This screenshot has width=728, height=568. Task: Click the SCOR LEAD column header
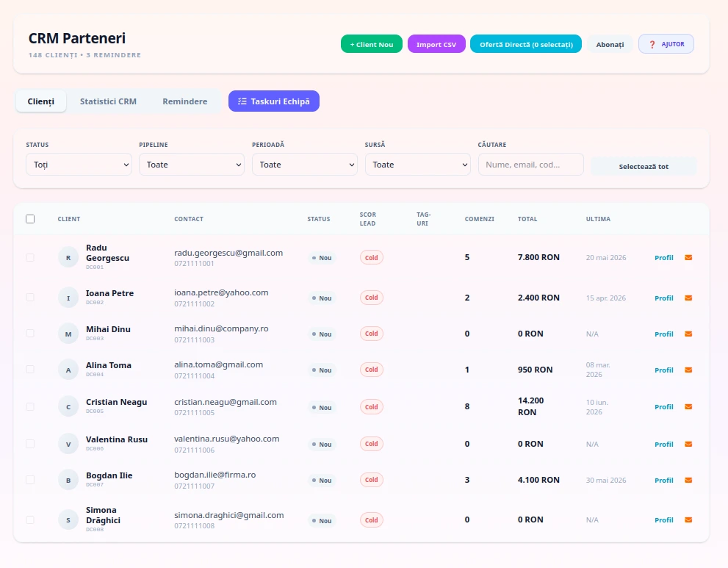tap(368, 219)
